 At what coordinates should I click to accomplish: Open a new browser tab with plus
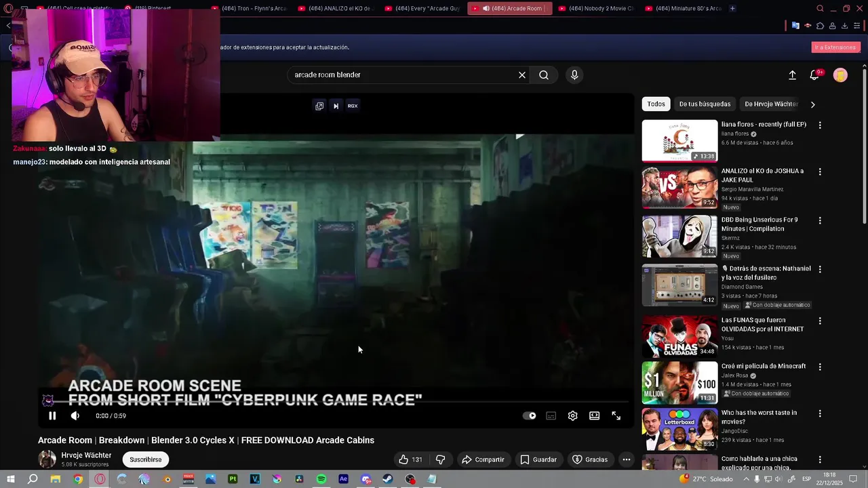tap(732, 8)
